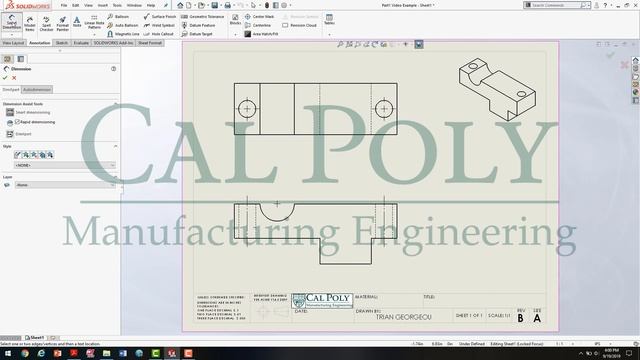640x360 pixels.
Task: Open the Edit menu
Action: coord(76,5)
